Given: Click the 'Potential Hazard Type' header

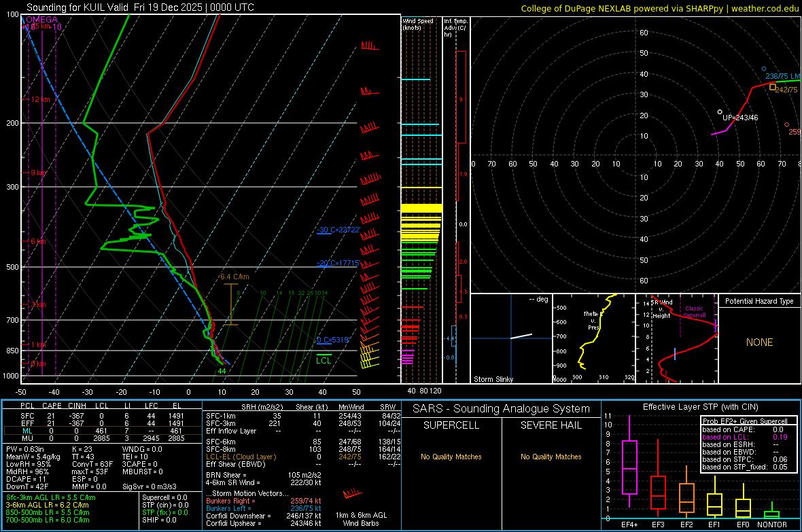Looking at the screenshot, I should 759,301.
